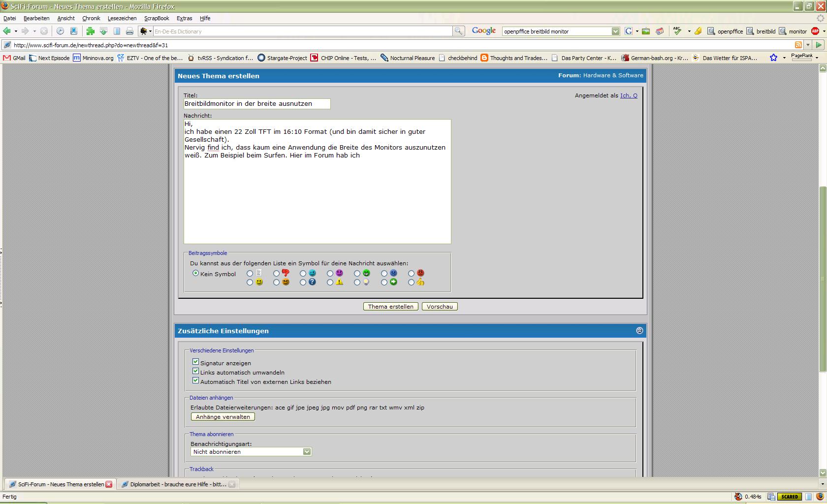This screenshot has height=504, width=827.
Task: Select the Kein Symbol radio button
Action: (x=195, y=273)
